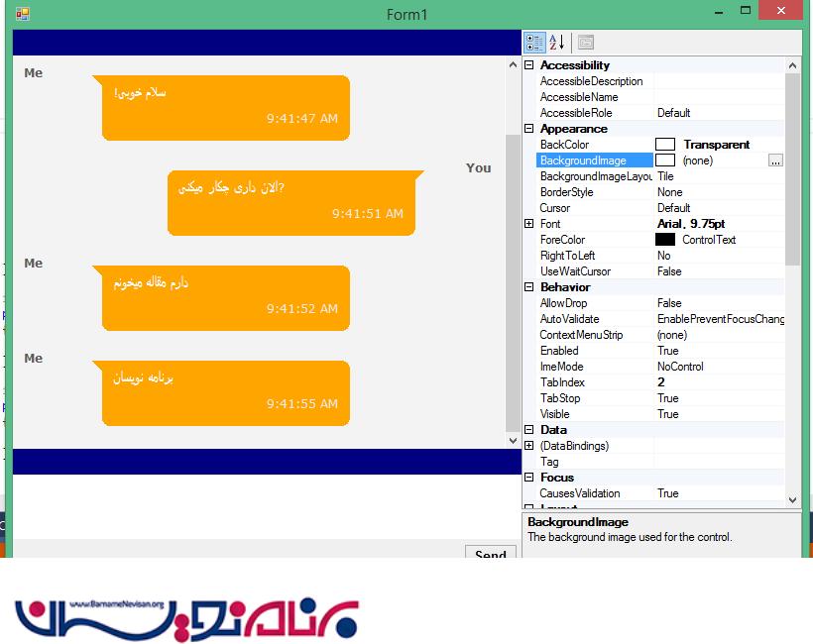Collapse the Appearance category
813x644 pixels.
pos(529,129)
